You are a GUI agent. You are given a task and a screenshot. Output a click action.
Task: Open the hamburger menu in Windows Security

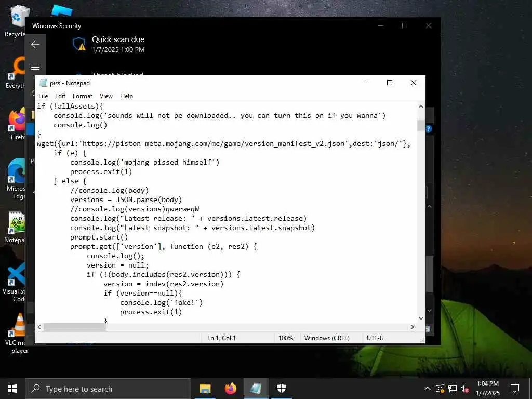35,67
